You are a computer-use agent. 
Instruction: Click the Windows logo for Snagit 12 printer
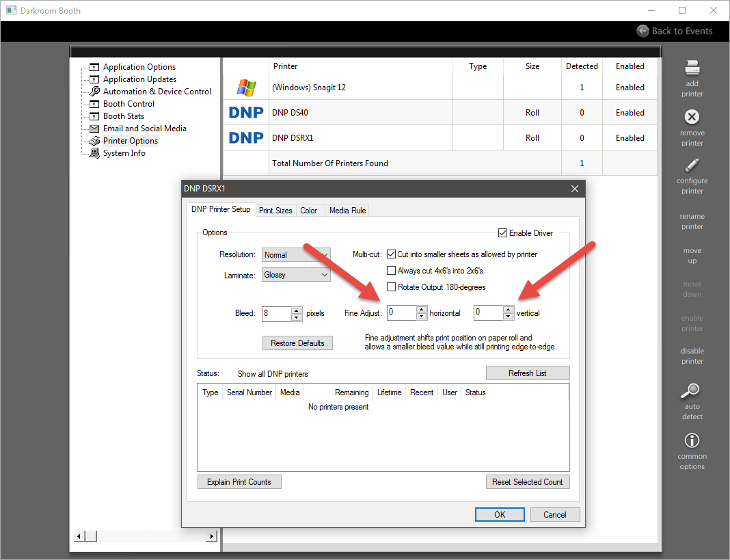pos(246,87)
